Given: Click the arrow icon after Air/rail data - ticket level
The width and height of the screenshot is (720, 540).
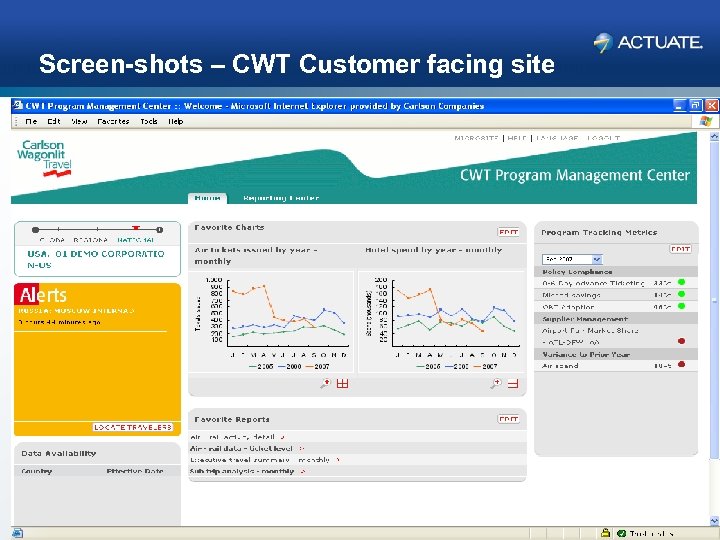Looking at the screenshot, I should [301, 448].
